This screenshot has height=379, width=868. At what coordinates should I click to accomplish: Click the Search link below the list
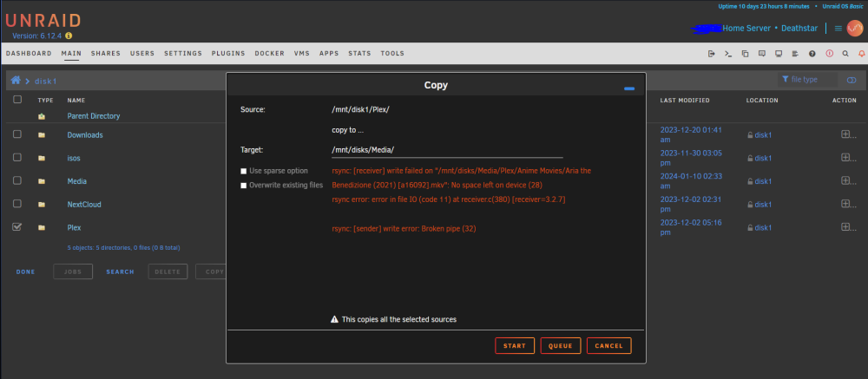click(120, 271)
